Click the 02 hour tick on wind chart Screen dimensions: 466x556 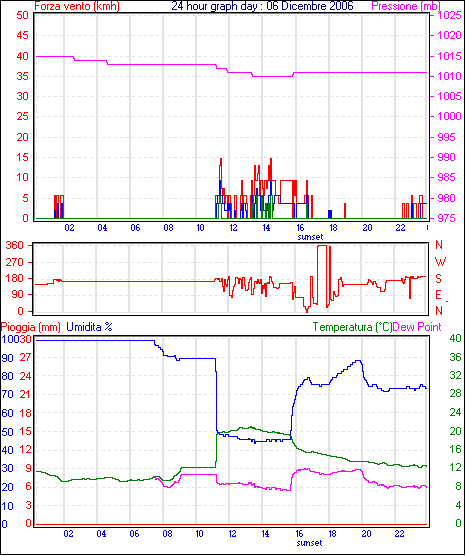pos(70,228)
